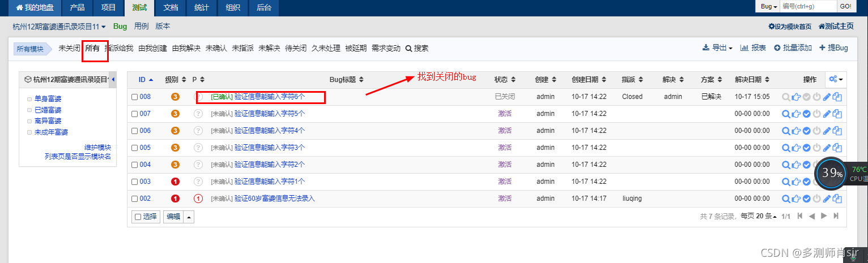This screenshot has height=263, width=868.
Task: Collapse the module sidebar with the arrow
Action: [x=113, y=79]
